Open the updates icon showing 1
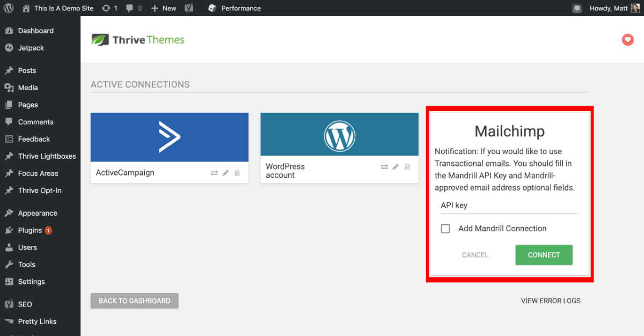This screenshot has height=336, width=644. coord(106,8)
